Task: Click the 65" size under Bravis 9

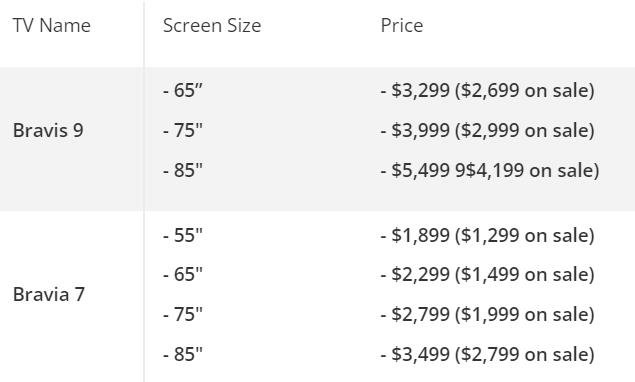Action: point(183,90)
